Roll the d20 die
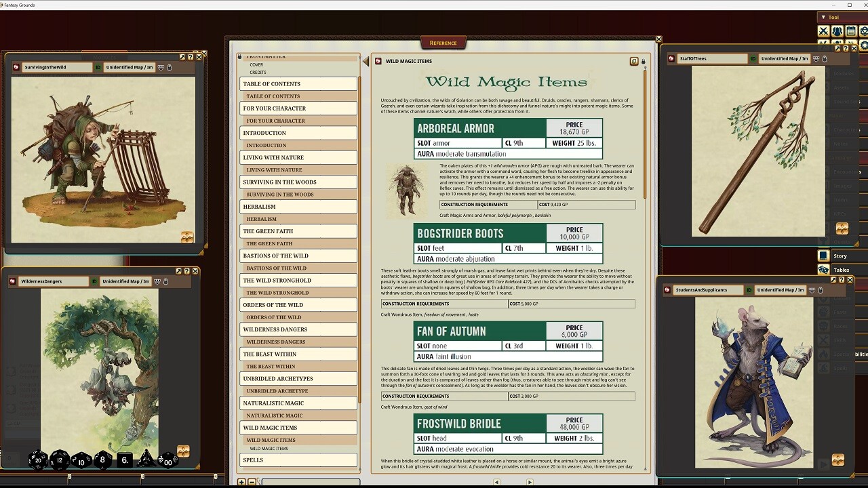 [x=38, y=460]
